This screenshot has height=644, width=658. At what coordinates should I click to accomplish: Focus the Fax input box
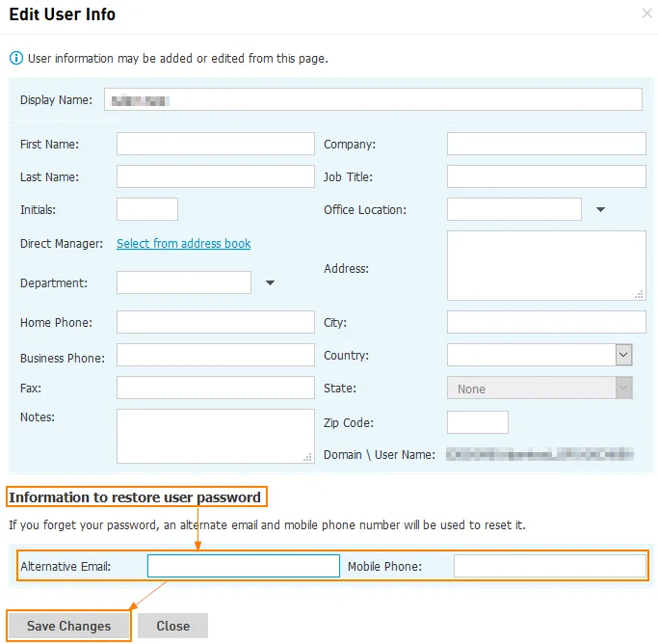[215, 388]
